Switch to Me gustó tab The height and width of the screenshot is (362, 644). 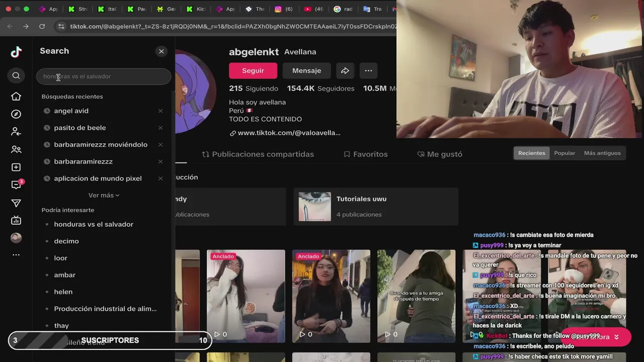pos(440,154)
